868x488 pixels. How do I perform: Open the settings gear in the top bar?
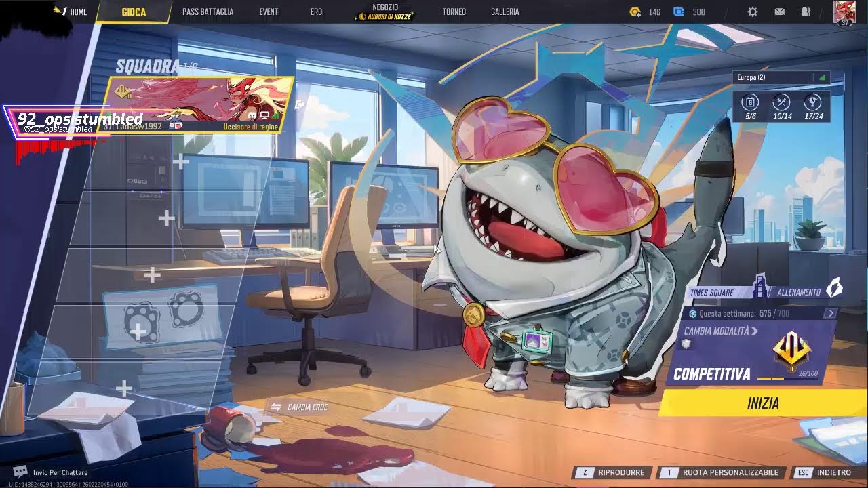tap(753, 12)
